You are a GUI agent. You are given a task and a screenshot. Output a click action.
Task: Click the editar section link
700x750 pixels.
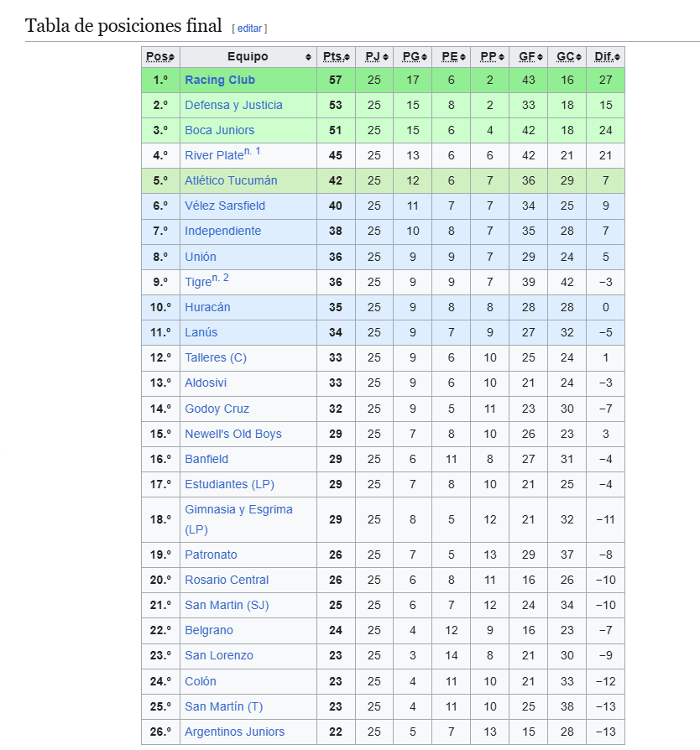250,29
